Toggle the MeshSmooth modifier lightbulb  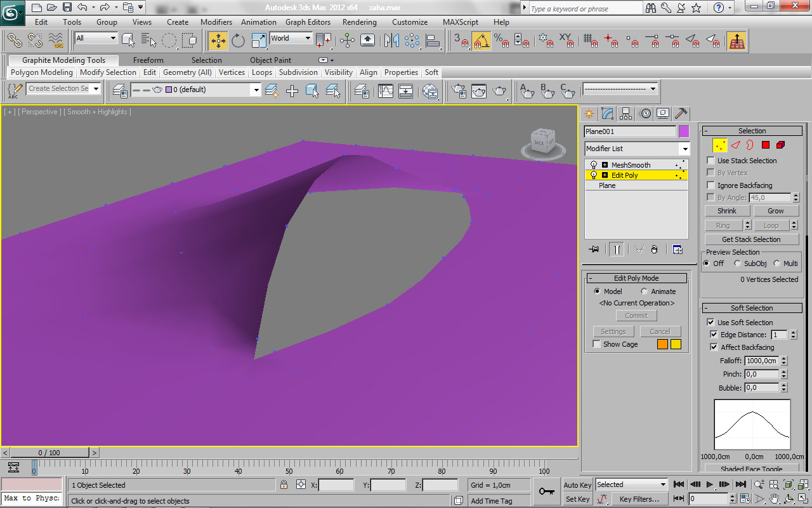coord(594,165)
